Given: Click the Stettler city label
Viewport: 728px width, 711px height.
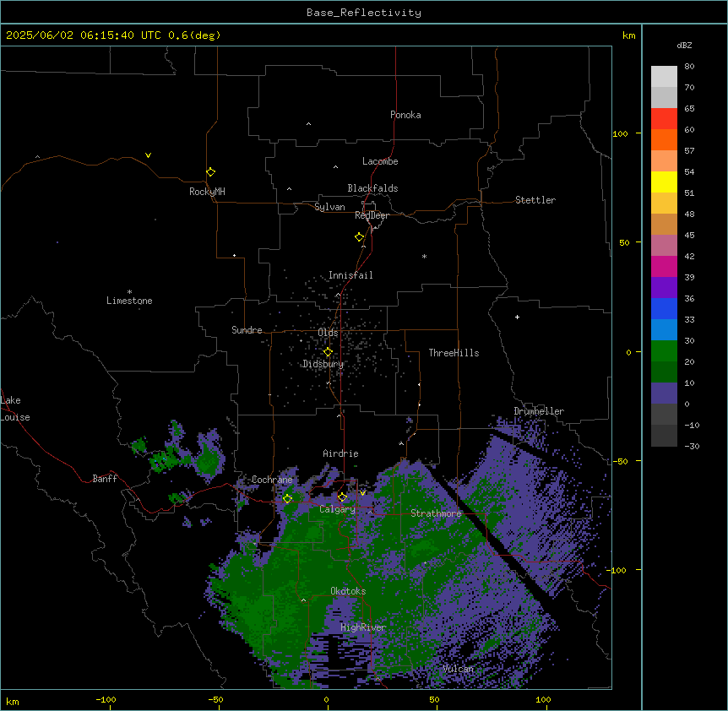Looking at the screenshot, I should tap(535, 200).
